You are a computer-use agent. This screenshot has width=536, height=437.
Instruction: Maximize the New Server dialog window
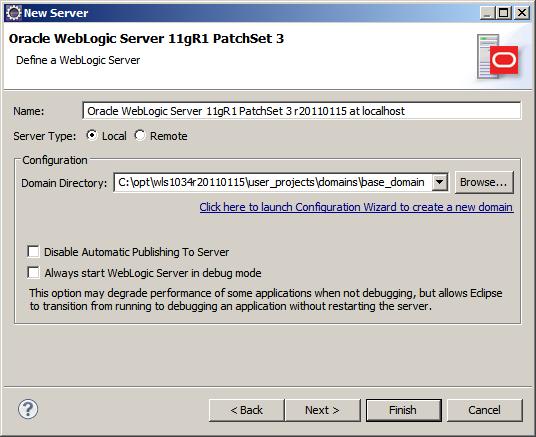click(504, 13)
